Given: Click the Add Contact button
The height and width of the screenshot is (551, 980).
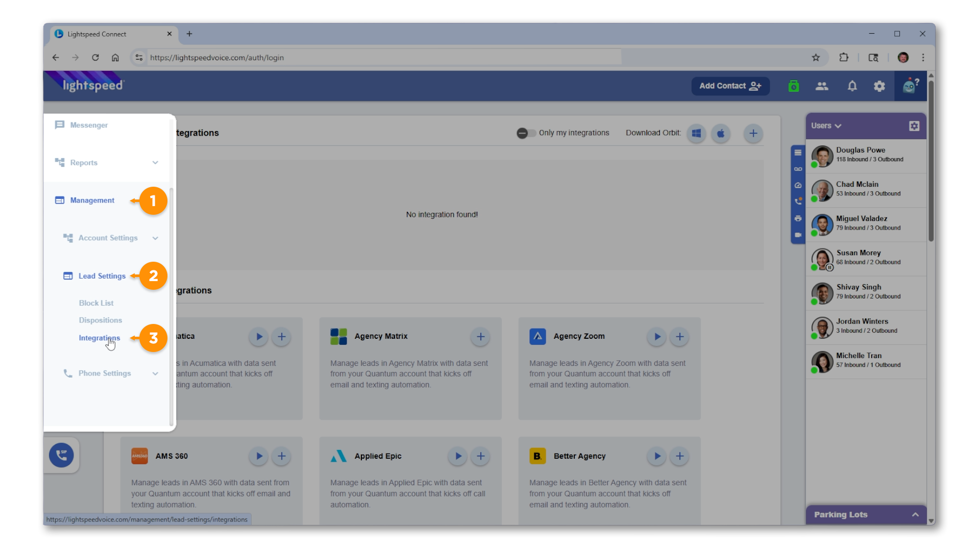Looking at the screenshot, I should click(x=730, y=86).
